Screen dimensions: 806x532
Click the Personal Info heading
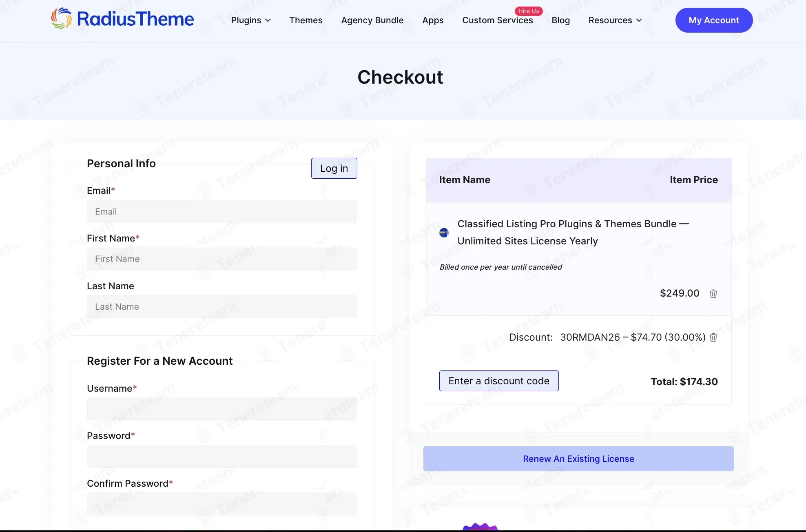tap(121, 163)
